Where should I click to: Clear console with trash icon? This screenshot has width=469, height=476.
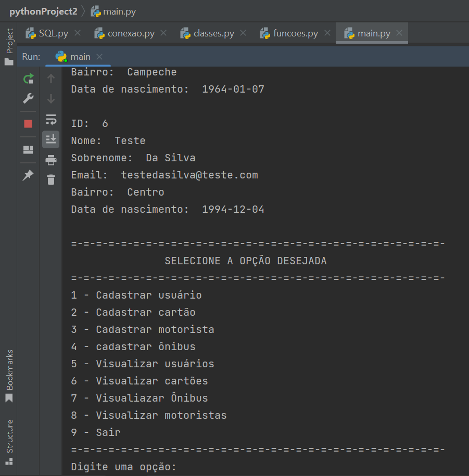(51, 179)
